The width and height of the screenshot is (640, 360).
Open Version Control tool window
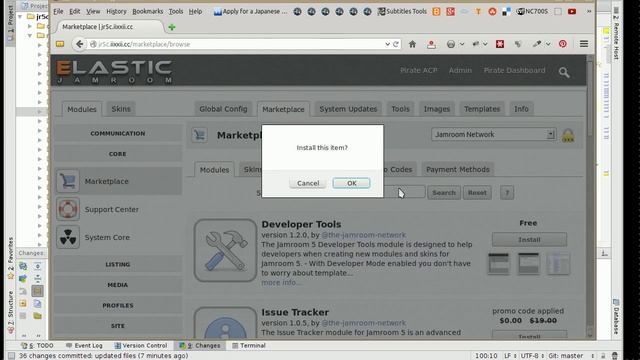(141, 345)
